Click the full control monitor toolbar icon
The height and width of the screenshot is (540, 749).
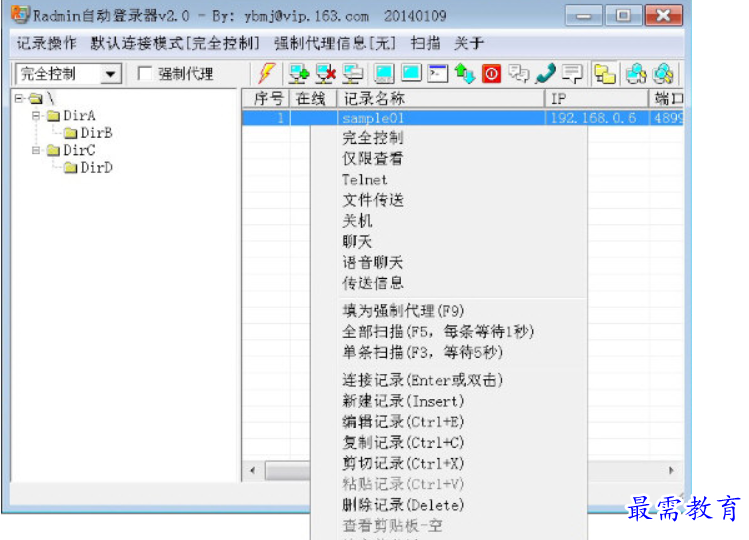pos(385,74)
